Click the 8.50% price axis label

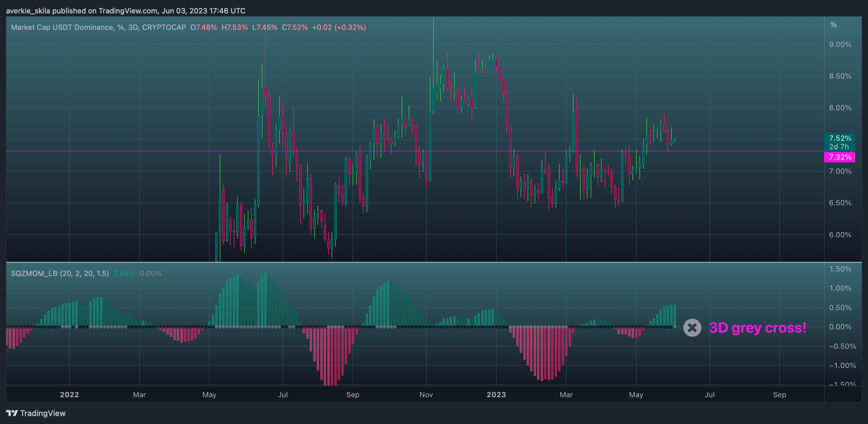(x=840, y=76)
